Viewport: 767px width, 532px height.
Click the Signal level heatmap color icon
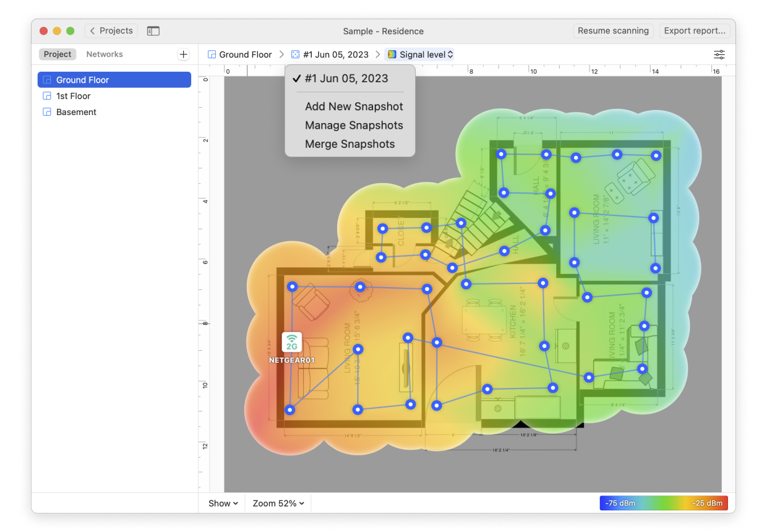(x=392, y=54)
